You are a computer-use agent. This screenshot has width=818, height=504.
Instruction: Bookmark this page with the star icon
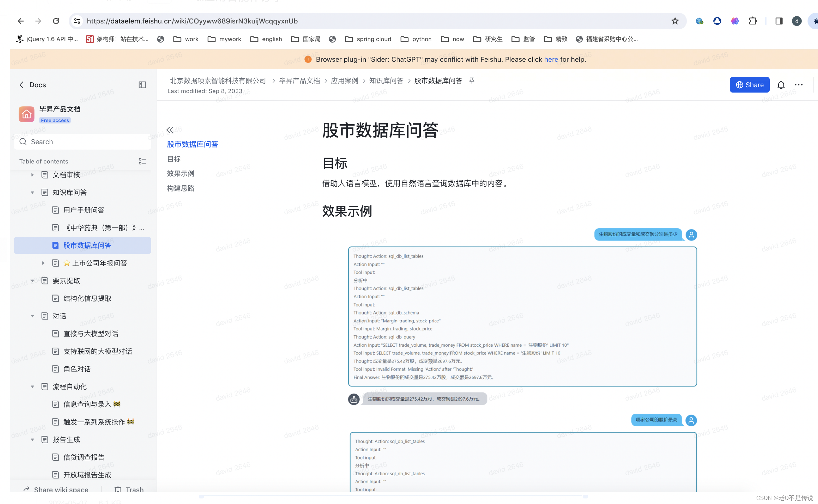(675, 21)
